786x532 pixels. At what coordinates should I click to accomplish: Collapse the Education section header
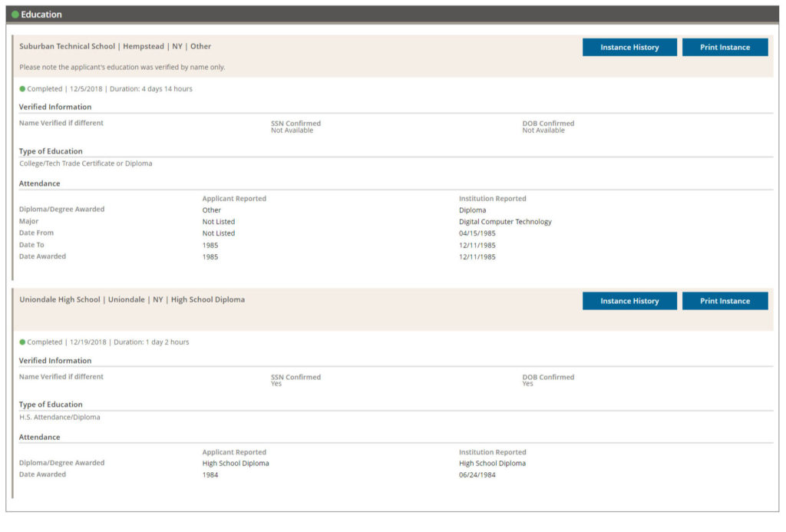coord(42,15)
